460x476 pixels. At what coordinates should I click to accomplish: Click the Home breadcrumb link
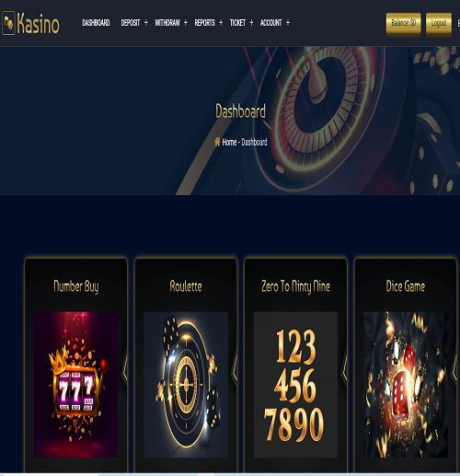229,142
